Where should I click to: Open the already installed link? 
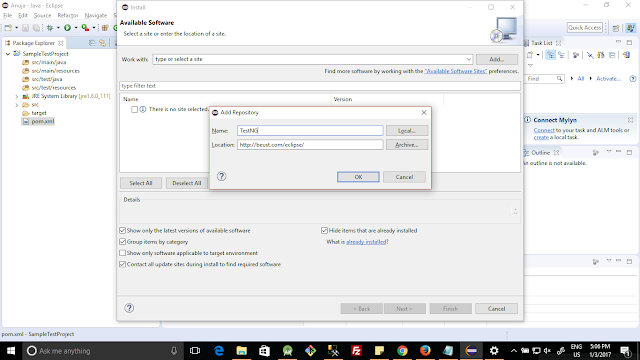[366, 242]
